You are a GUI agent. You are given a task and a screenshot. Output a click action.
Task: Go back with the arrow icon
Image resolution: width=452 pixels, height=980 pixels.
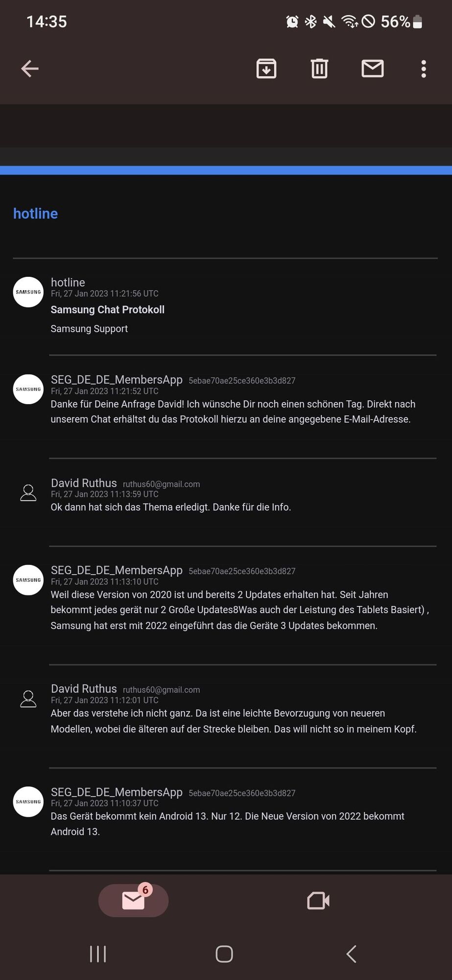(30, 69)
